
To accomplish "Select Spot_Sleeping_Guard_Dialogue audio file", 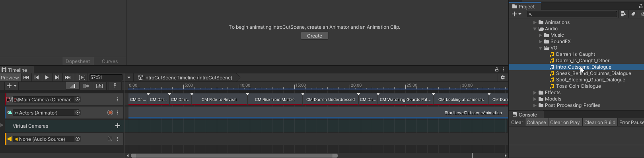I will coord(591,80).
